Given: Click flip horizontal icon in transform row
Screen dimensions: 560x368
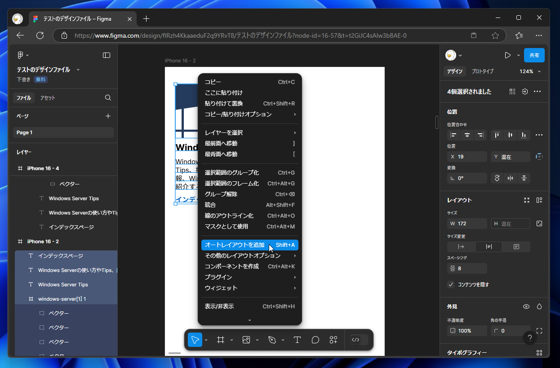Looking at the screenshot, I should pyautogui.click(x=510, y=178).
